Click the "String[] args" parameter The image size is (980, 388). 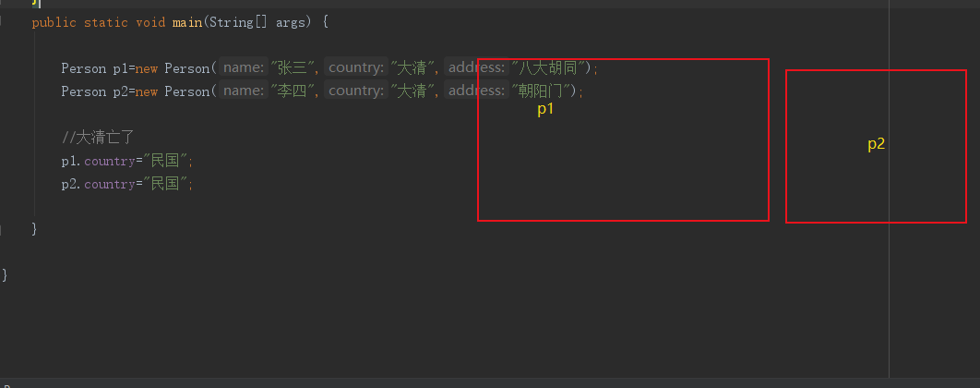click(x=259, y=22)
